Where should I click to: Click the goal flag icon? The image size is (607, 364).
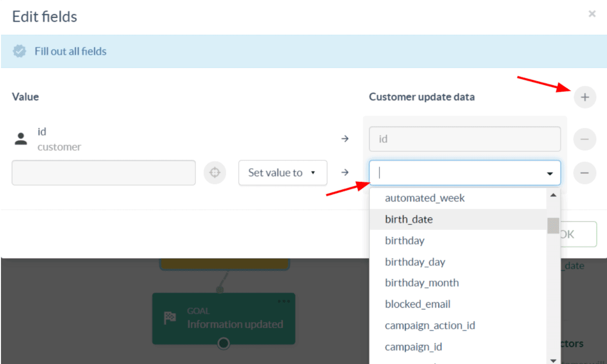pos(169,318)
